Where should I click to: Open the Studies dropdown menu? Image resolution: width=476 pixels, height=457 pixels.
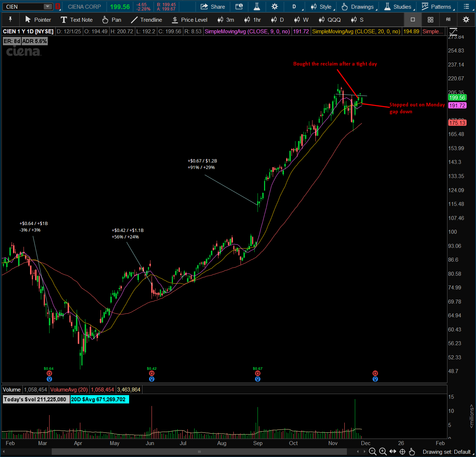coord(398,7)
